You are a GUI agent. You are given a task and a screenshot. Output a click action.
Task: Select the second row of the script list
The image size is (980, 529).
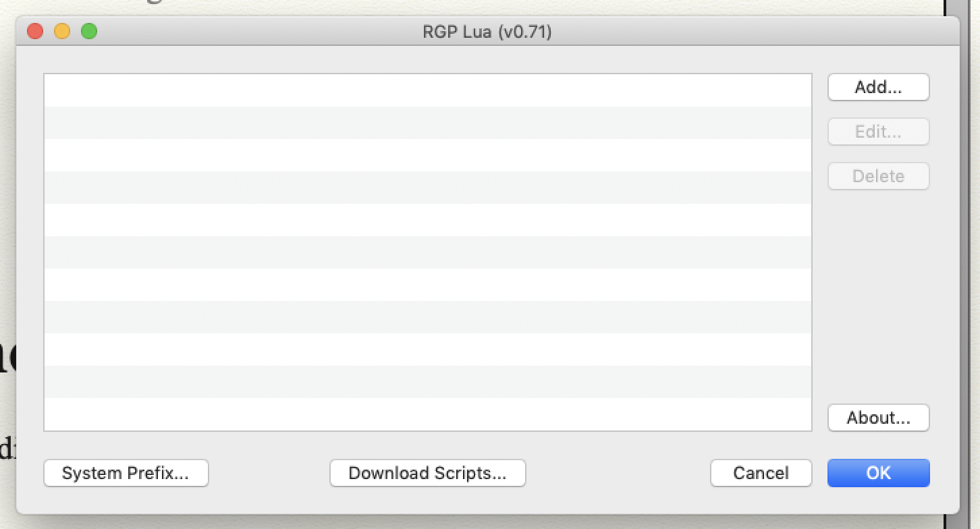click(x=427, y=123)
